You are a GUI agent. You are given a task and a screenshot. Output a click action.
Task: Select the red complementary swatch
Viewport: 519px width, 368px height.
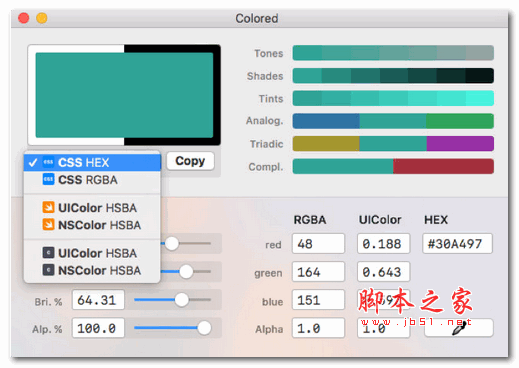[443, 166]
